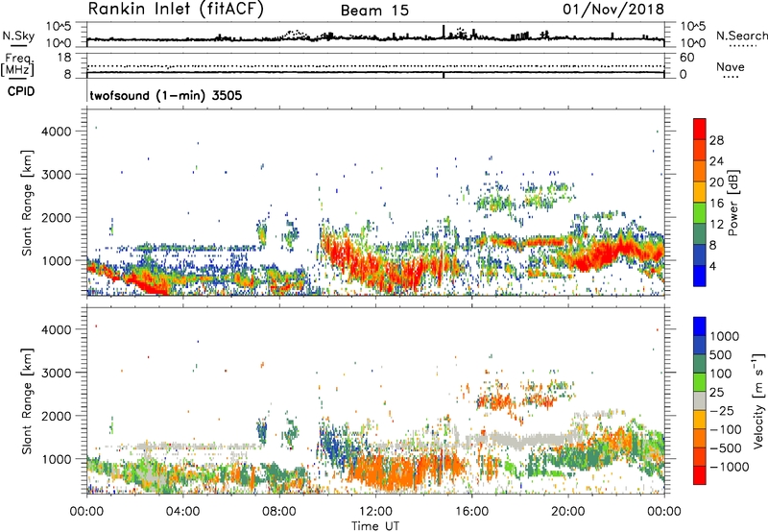Click the 'N.Search' legend label
Viewport: 768px width, 532px height.
(741, 36)
